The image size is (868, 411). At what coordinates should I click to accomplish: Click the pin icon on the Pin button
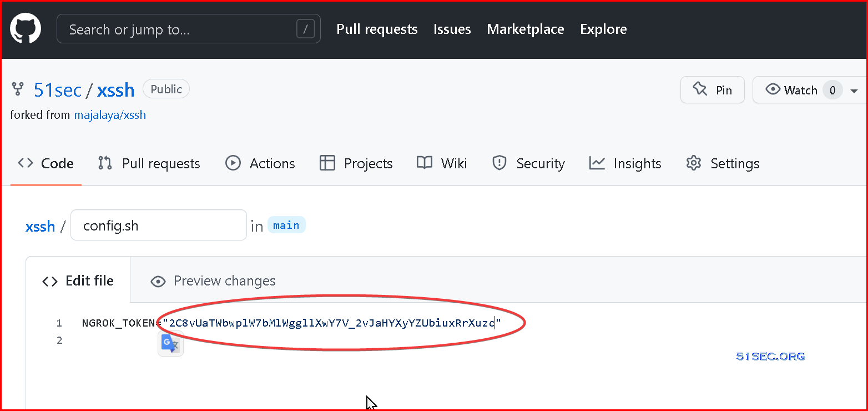[x=700, y=89]
